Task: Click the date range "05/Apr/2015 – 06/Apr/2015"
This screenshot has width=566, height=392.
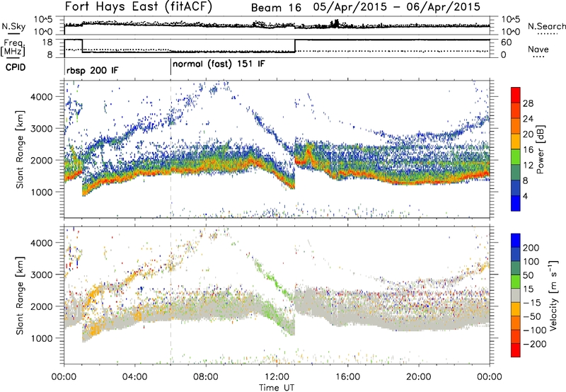Action: tap(397, 7)
